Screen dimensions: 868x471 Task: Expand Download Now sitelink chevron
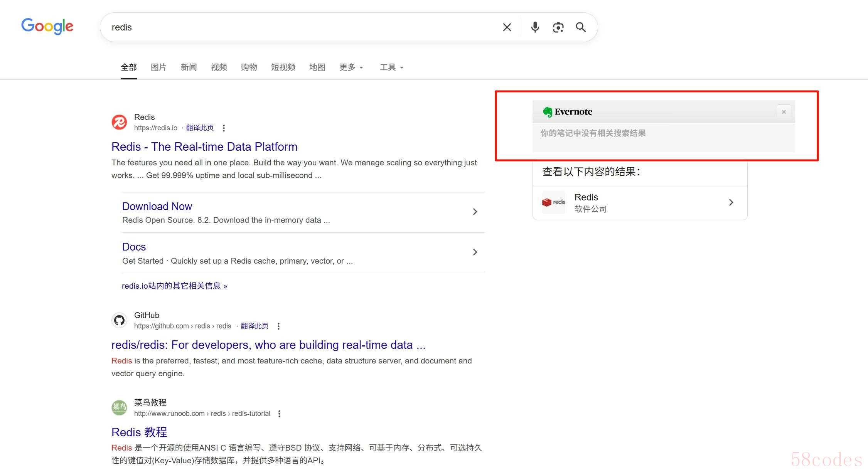[x=475, y=212]
